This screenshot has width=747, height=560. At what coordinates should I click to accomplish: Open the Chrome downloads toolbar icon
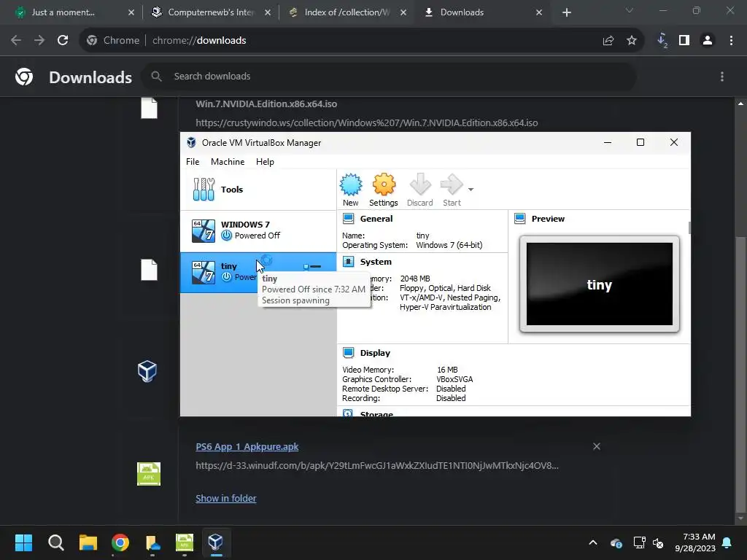(662, 41)
